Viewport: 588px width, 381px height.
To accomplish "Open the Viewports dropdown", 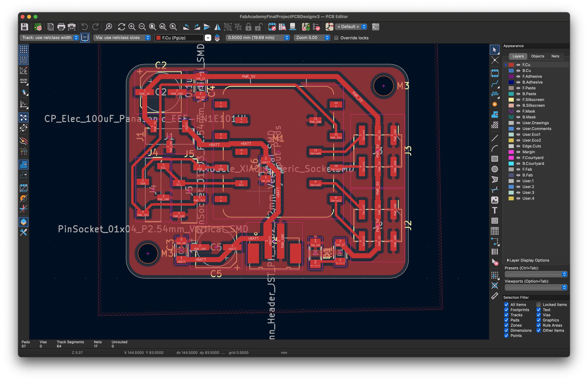I will (536, 287).
